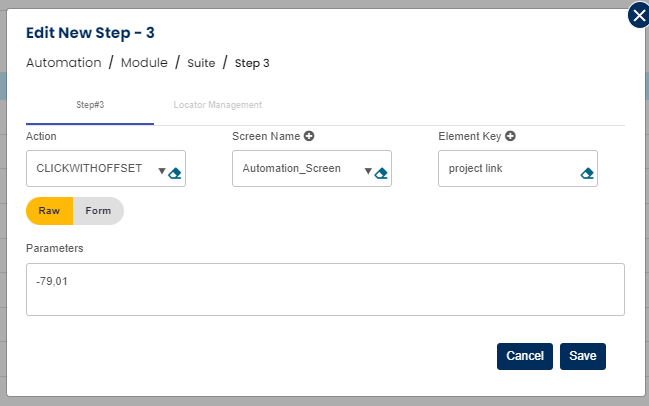Screen dimensions: 649x406
Task: Go to Automation in the breadcrumb
Action: (x=63, y=63)
